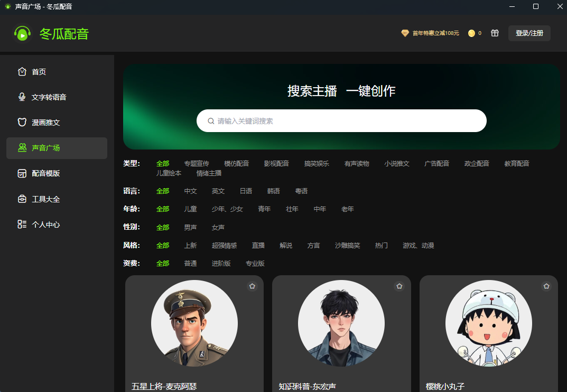567x392 pixels.
Task: Open 个人中心 in the sidebar
Action: pos(45,225)
